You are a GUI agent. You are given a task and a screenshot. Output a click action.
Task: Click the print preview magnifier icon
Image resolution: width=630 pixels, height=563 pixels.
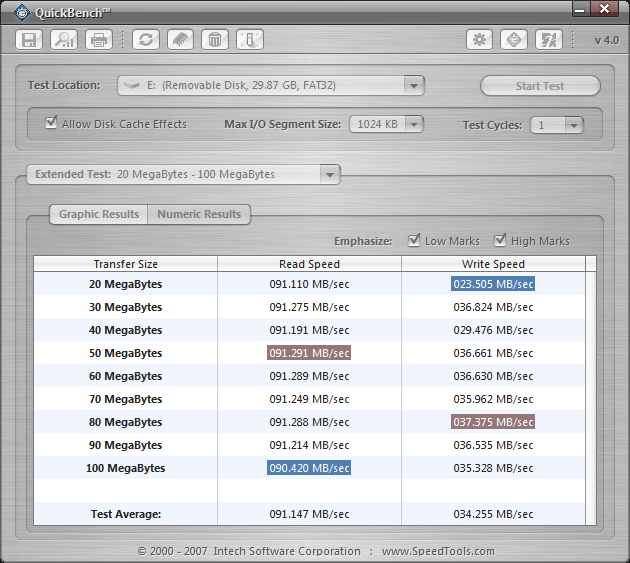pyautogui.click(x=64, y=40)
